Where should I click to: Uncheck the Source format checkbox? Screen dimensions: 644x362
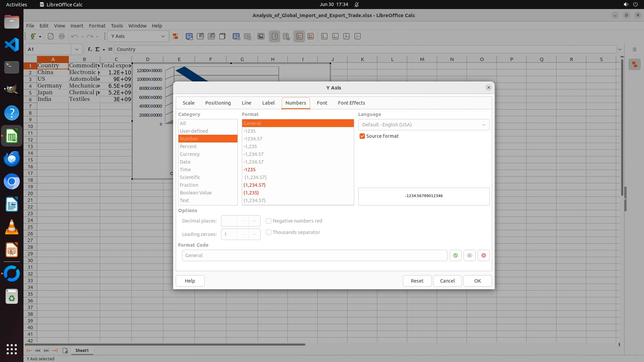[x=362, y=136]
